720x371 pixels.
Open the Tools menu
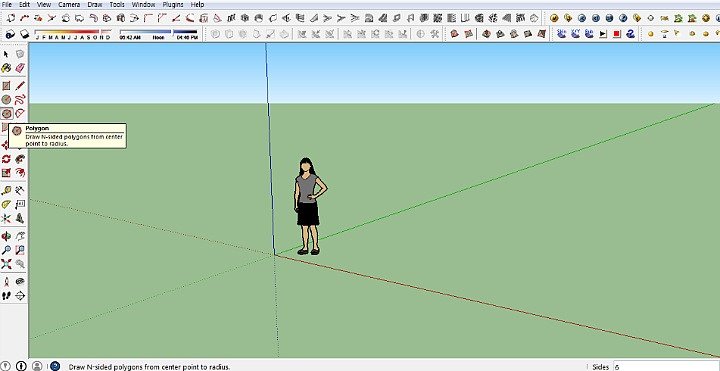(117, 5)
